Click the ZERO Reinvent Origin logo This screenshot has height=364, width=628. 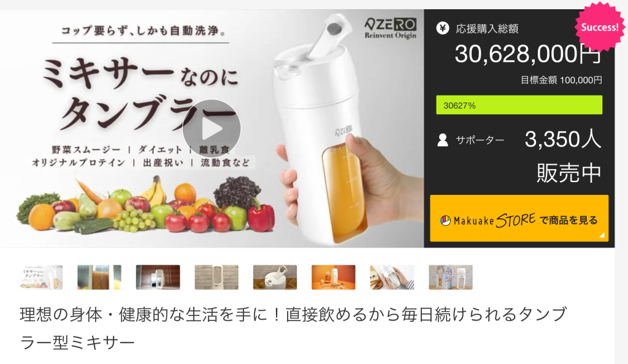click(391, 28)
